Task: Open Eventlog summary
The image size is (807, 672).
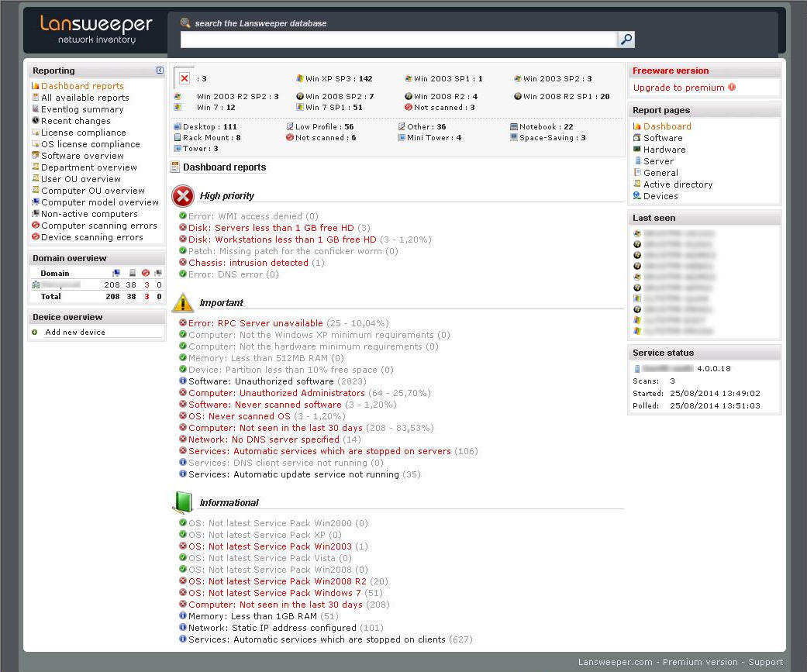Action: [82, 109]
